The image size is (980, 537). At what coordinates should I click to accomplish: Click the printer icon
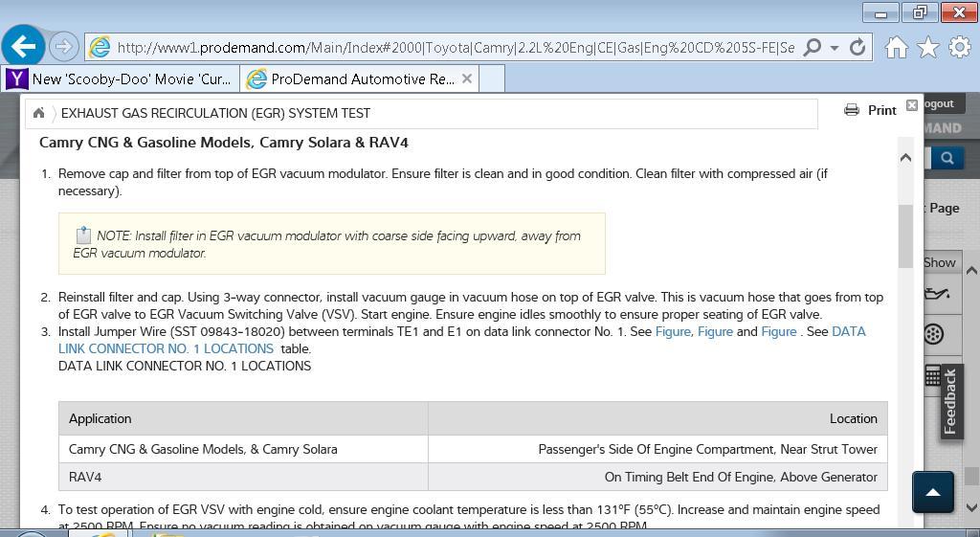(851, 110)
